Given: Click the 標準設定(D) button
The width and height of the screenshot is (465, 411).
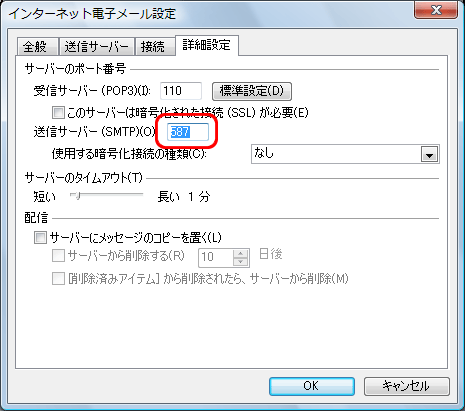Looking at the screenshot, I should 252,91.
